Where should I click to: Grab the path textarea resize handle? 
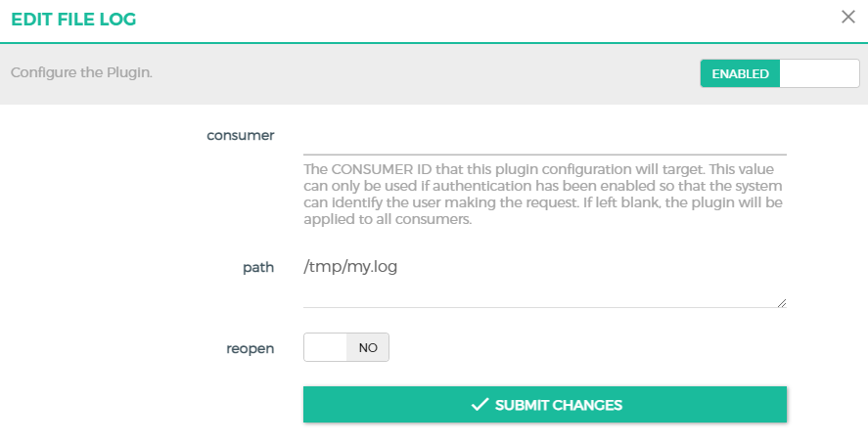pyautogui.click(x=782, y=303)
